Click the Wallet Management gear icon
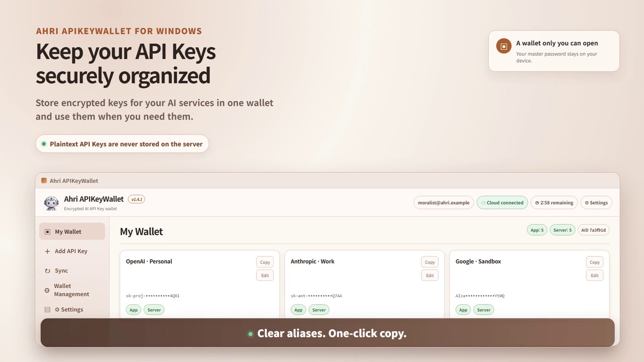 [47, 290]
